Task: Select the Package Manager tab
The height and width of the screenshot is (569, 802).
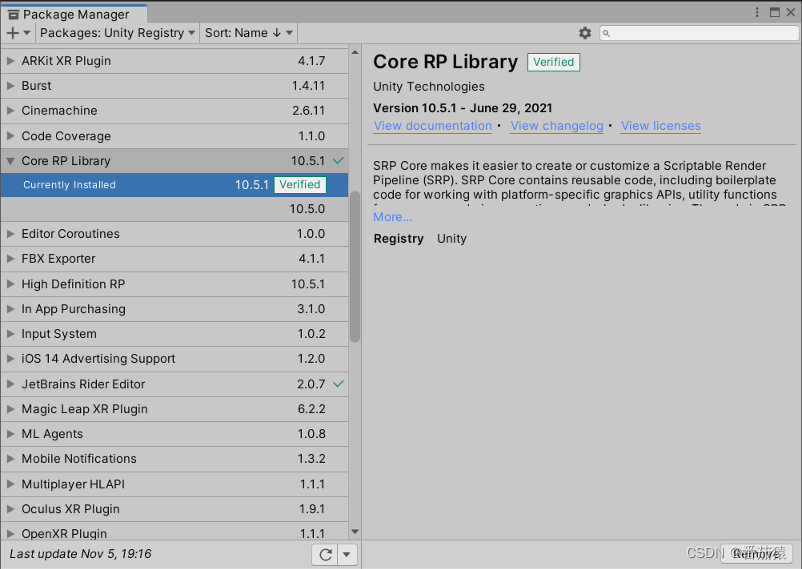Action: [74, 14]
